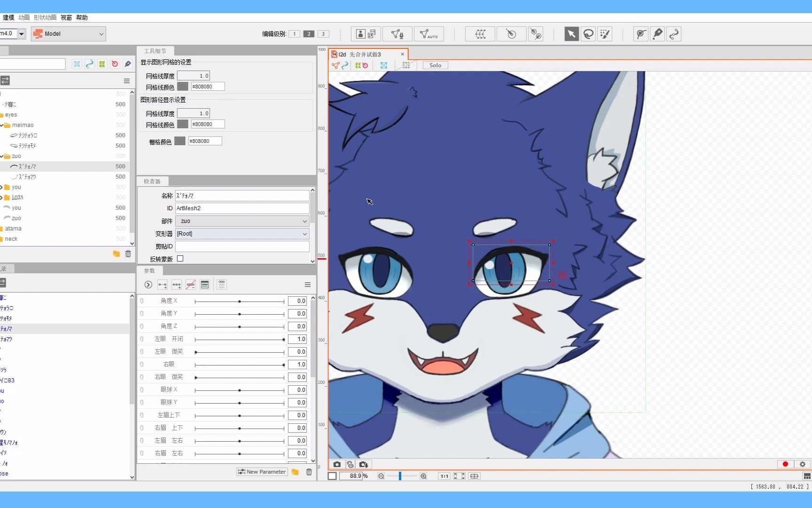Select the Brush selection tool
The width and height of the screenshot is (812, 508).
(605, 34)
